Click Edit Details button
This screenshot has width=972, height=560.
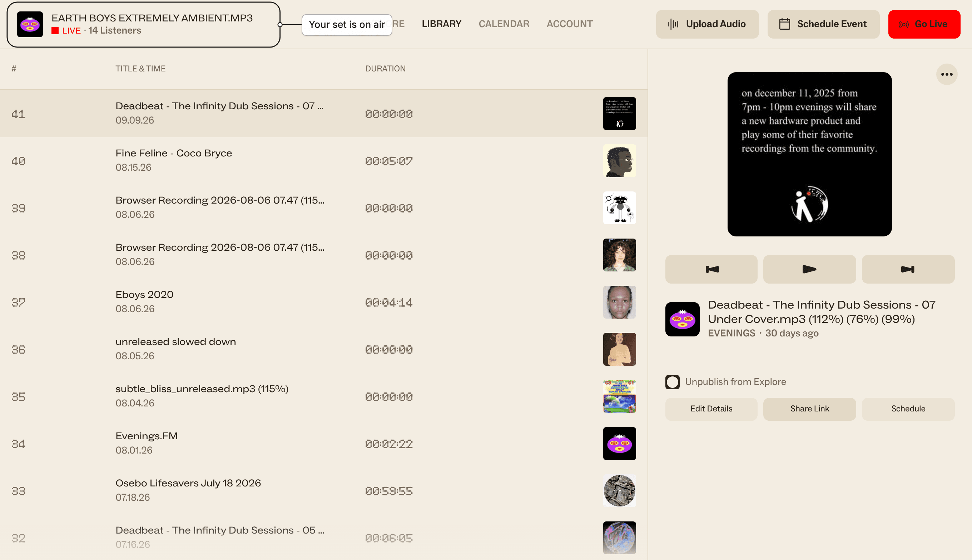(711, 409)
